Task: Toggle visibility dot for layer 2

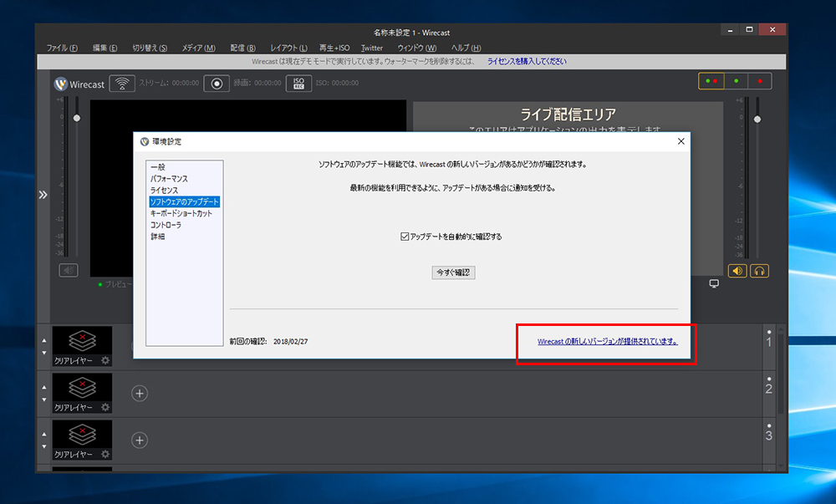Action: pyautogui.click(x=769, y=379)
